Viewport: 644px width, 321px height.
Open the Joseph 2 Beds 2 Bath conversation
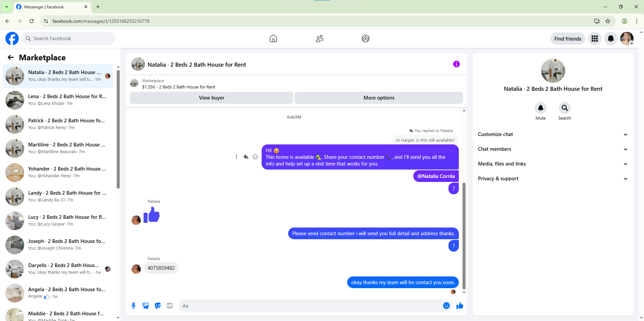58,245
